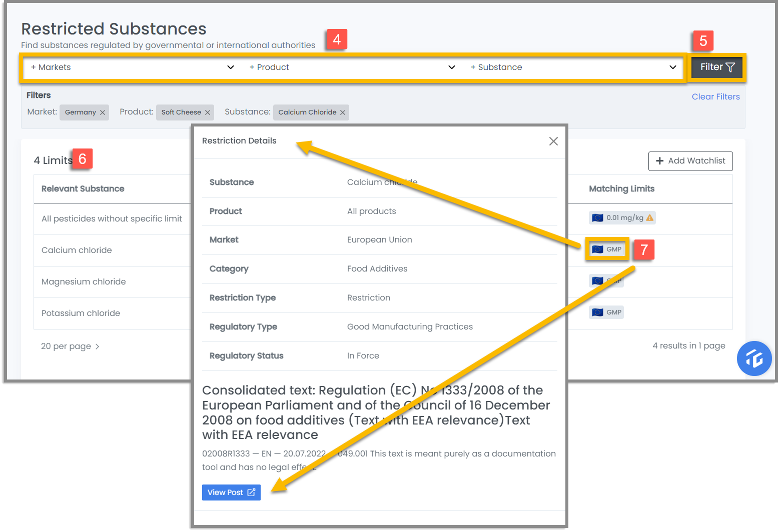Open the blue floating chat widget icon
The height and width of the screenshot is (532, 778).
(754, 358)
